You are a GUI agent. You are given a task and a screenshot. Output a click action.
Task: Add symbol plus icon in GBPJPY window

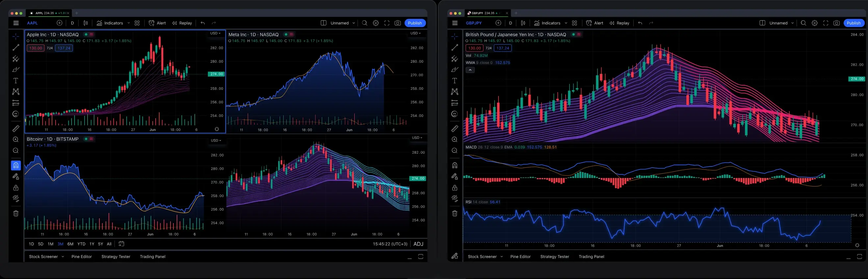pyautogui.click(x=498, y=23)
